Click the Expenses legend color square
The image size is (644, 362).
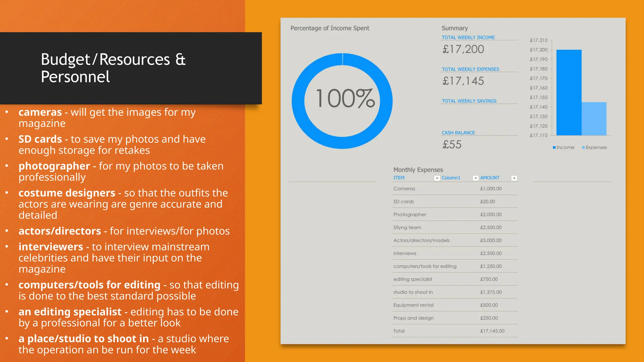pos(583,147)
